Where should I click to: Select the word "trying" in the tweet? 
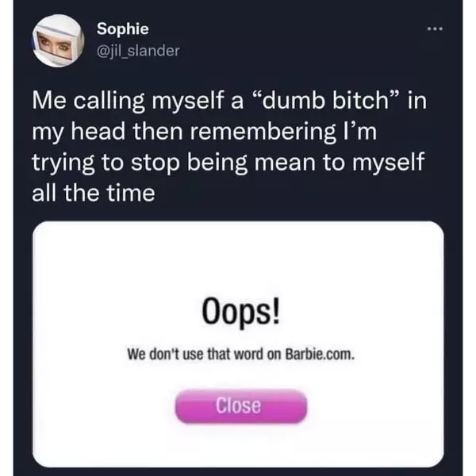pyautogui.click(x=63, y=164)
